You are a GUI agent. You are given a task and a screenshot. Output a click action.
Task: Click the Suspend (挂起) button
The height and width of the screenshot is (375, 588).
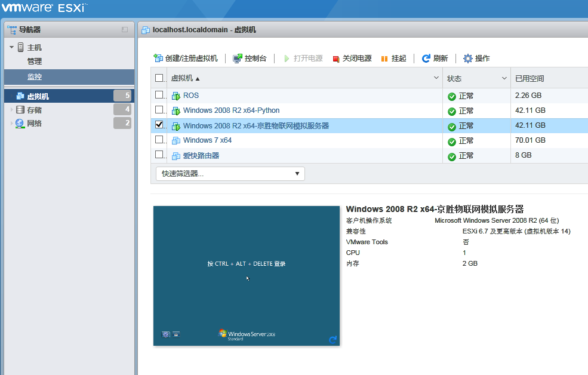pos(394,58)
